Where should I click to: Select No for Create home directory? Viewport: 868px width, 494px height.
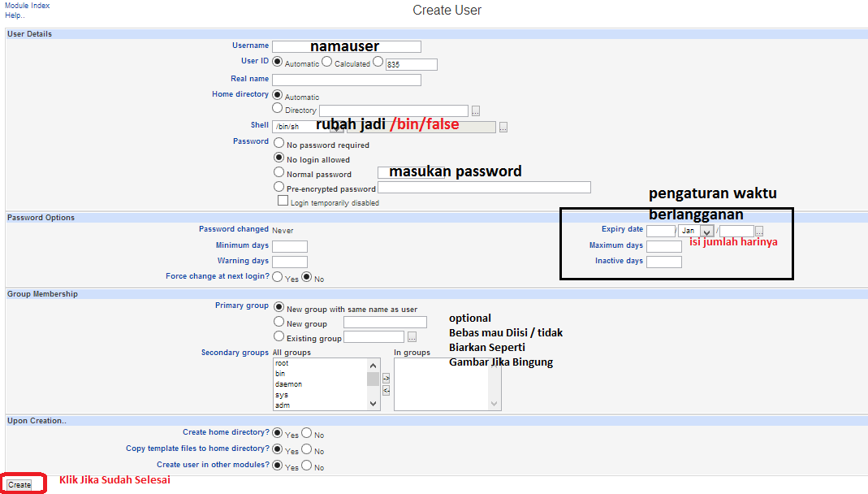click(x=307, y=433)
